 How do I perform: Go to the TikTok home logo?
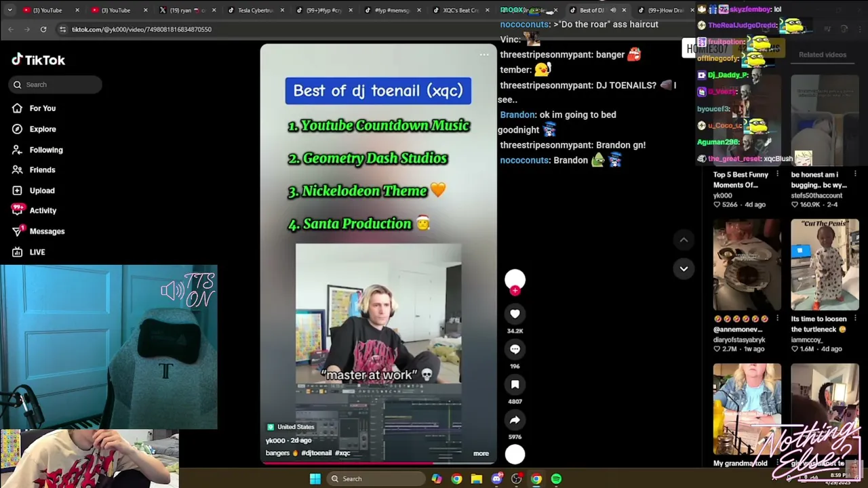point(38,60)
